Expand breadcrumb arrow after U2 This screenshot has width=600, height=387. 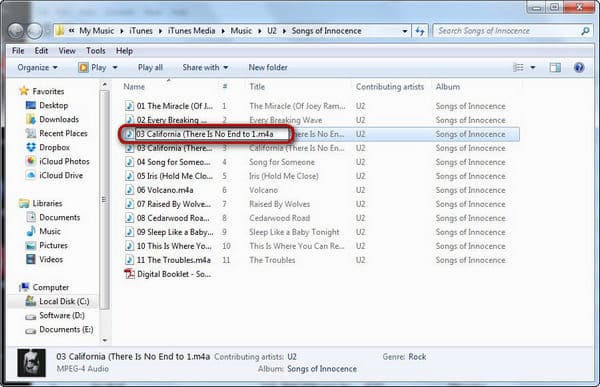coord(284,31)
